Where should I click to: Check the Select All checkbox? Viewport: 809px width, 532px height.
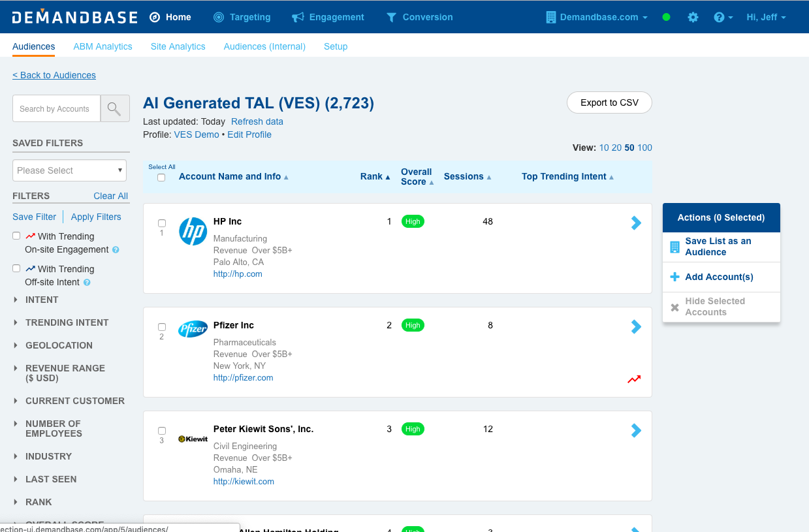[161, 178]
